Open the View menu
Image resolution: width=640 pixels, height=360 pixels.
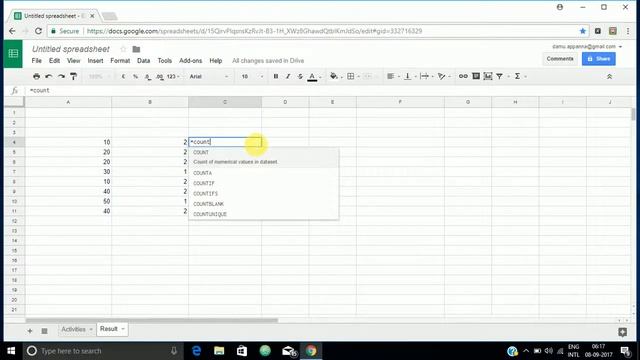73,61
